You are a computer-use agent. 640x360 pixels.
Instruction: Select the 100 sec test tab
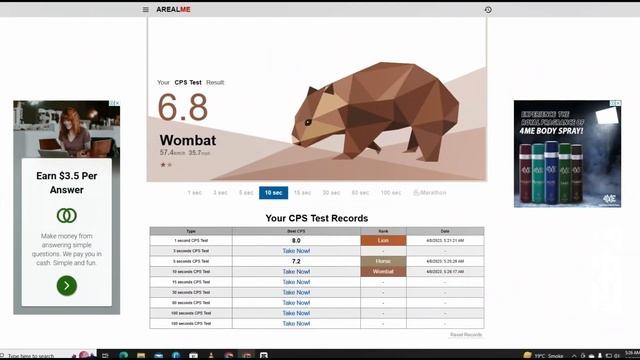391,193
